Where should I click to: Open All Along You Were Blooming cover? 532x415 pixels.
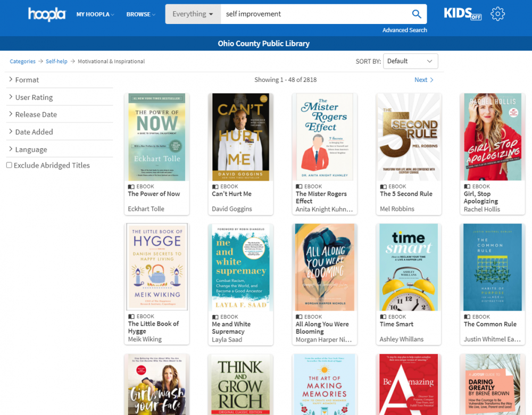pos(325,267)
